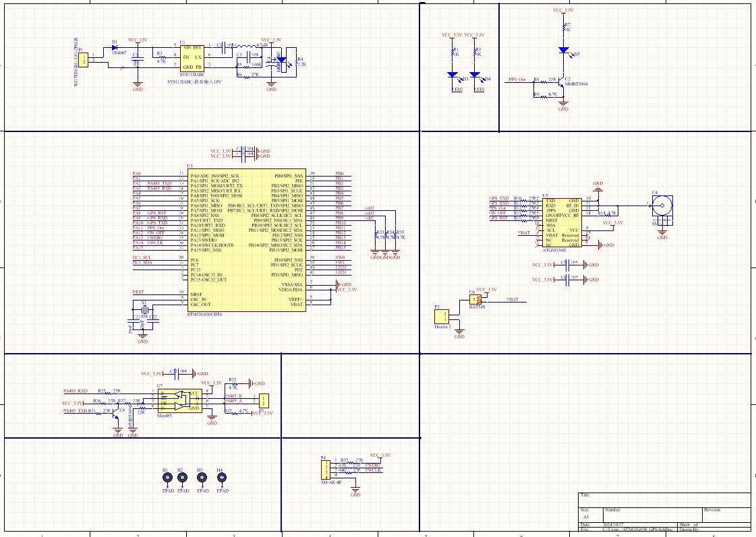Click the RS485_TXD net label at R31
This screenshot has width=756, height=537.
[76, 411]
